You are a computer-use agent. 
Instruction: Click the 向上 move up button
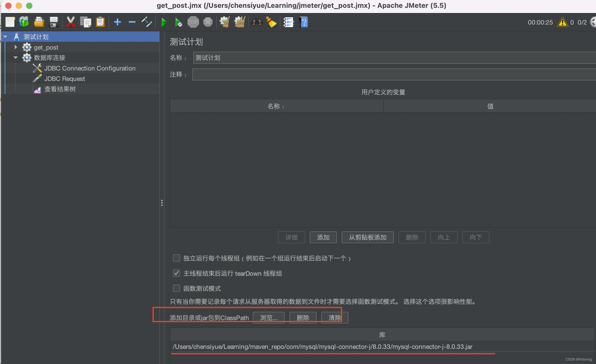tap(444, 237)
